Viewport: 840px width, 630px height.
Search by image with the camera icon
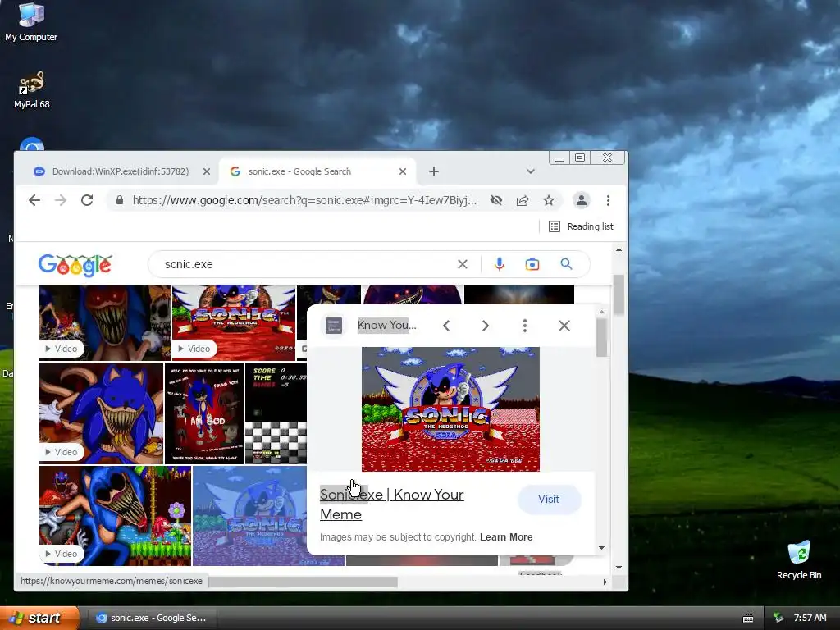(x=532, y=264)
